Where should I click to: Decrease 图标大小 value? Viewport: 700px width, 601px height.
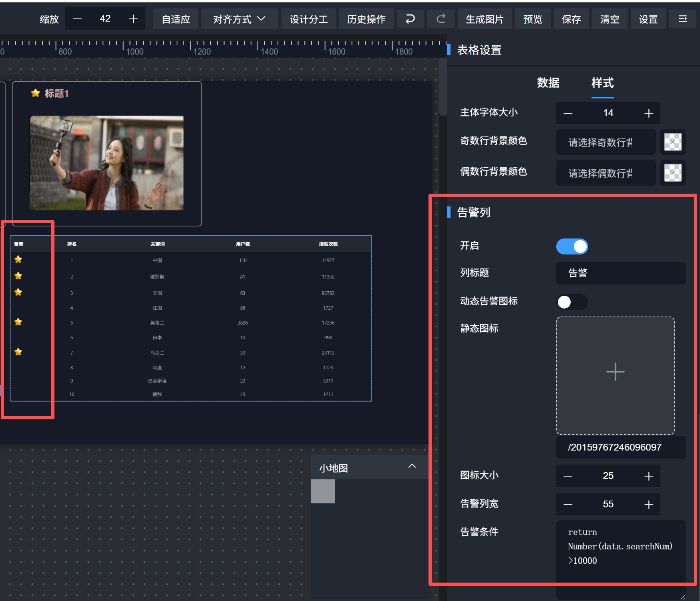(x=568, y=476)
